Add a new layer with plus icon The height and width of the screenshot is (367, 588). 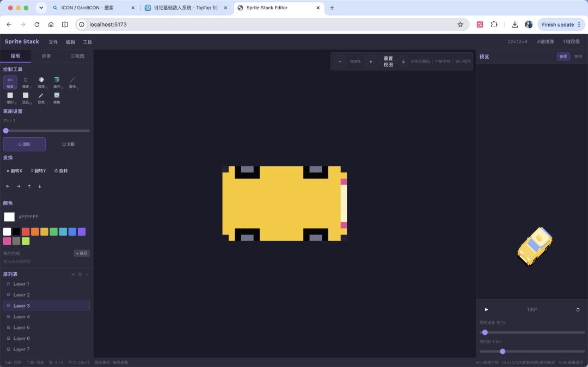point(73,274)
